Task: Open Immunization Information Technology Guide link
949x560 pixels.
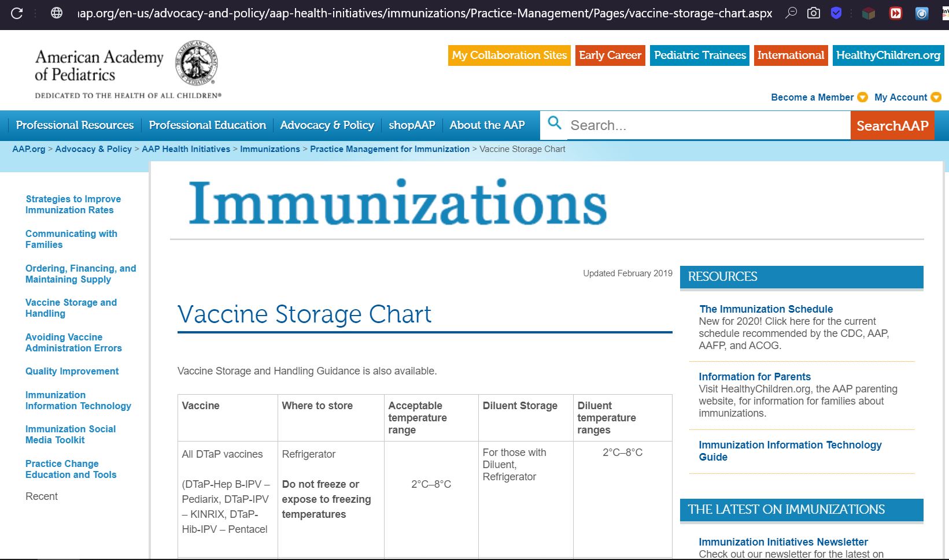Action: [x=790, y=451]
